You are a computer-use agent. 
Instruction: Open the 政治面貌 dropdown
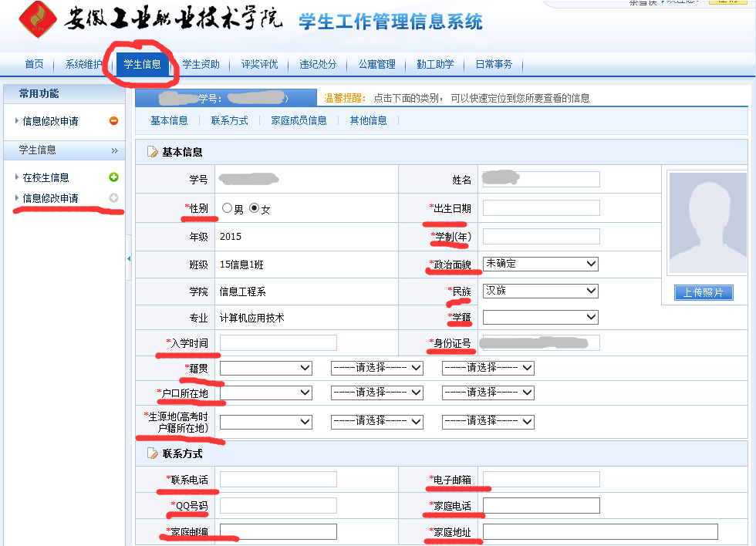coord(540,264)
